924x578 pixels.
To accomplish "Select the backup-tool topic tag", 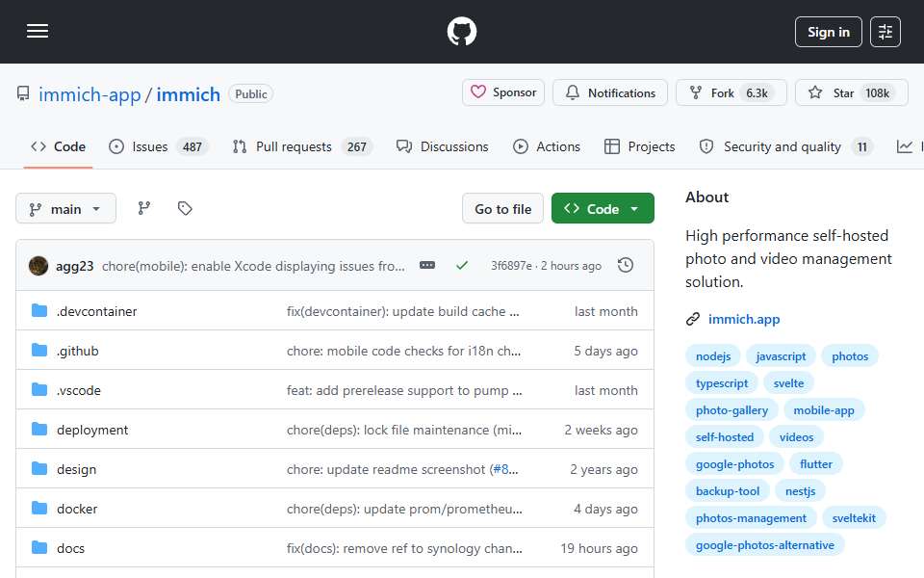I will coord(728,492).
